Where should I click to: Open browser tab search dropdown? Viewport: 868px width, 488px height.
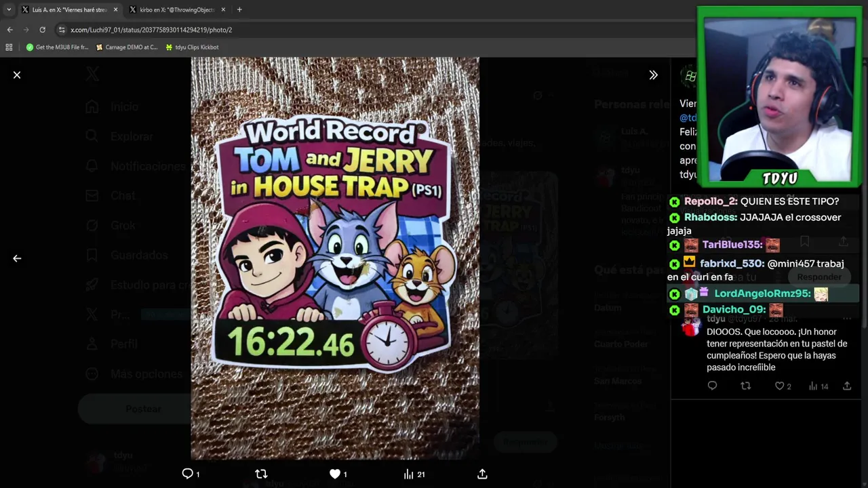(x=8, y=9)
